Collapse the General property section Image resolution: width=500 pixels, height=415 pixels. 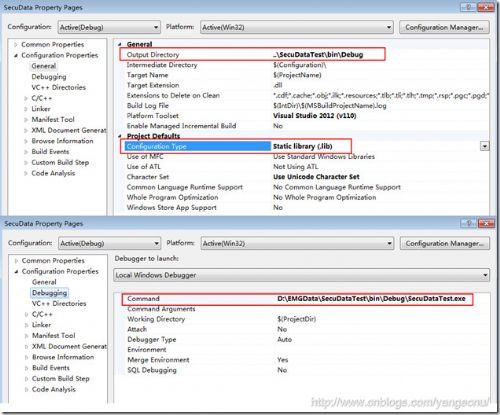[x=120, y=44]
